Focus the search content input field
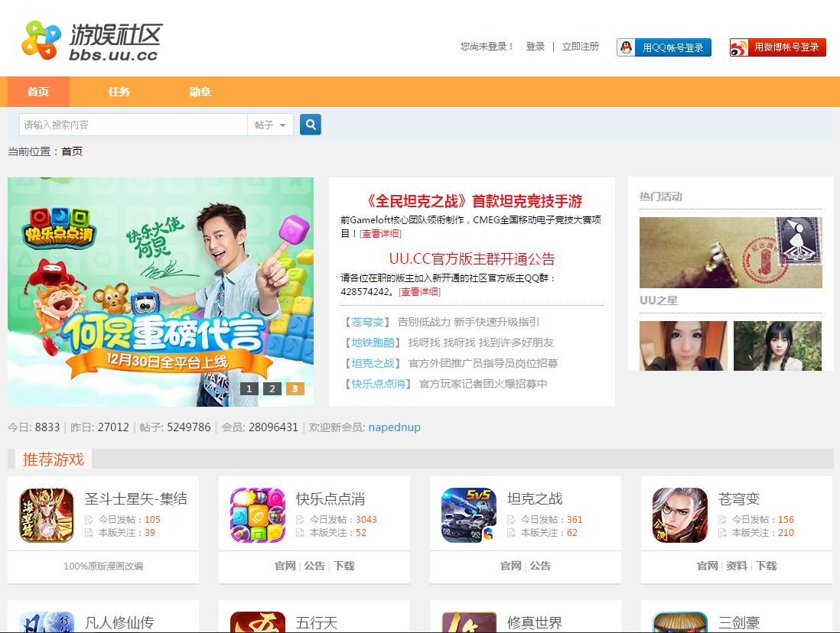 tap(133, 125)
